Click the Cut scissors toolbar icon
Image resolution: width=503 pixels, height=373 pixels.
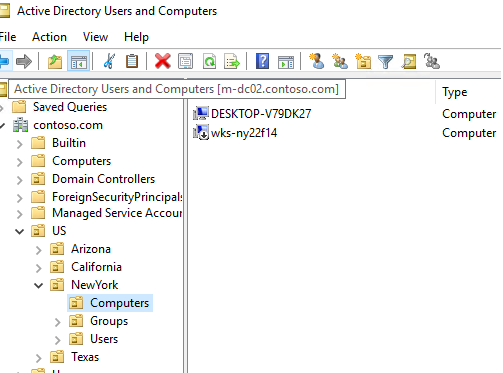109,61
